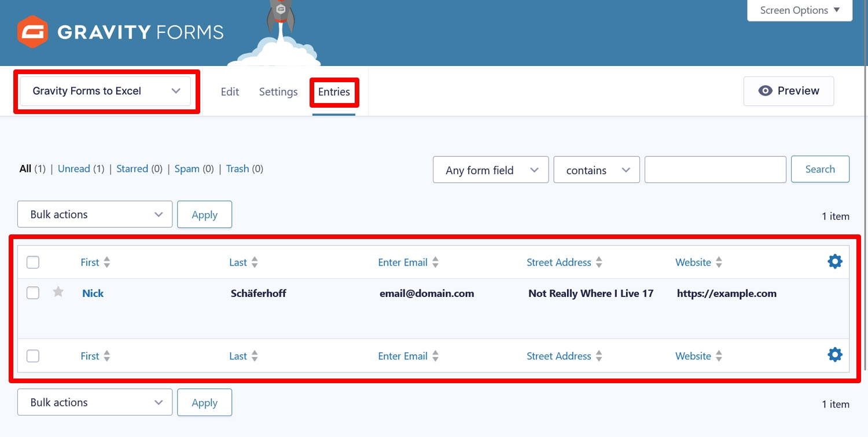Open the Gravity Forms to Excel form switcher
868x437 pixels.
tap(105, 91)
